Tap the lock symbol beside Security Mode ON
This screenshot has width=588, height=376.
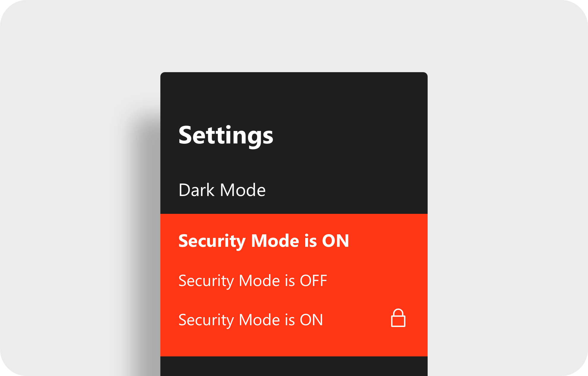pos(398,318)
